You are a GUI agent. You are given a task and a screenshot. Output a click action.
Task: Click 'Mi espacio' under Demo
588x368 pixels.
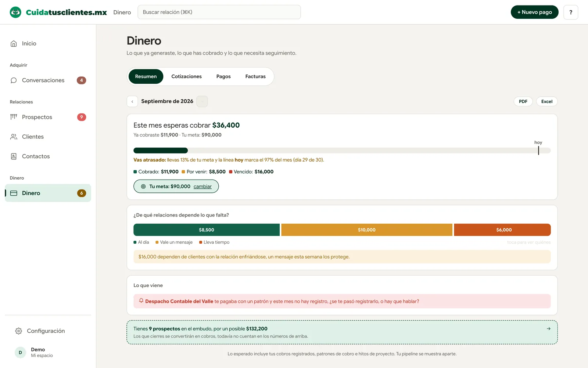42,355
